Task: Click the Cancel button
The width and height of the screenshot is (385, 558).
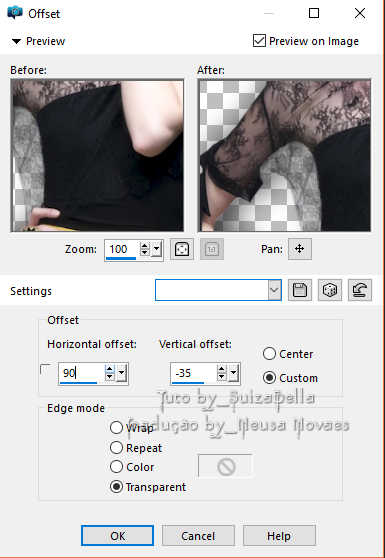Action: pyautogui.click(x=198, y=536)
